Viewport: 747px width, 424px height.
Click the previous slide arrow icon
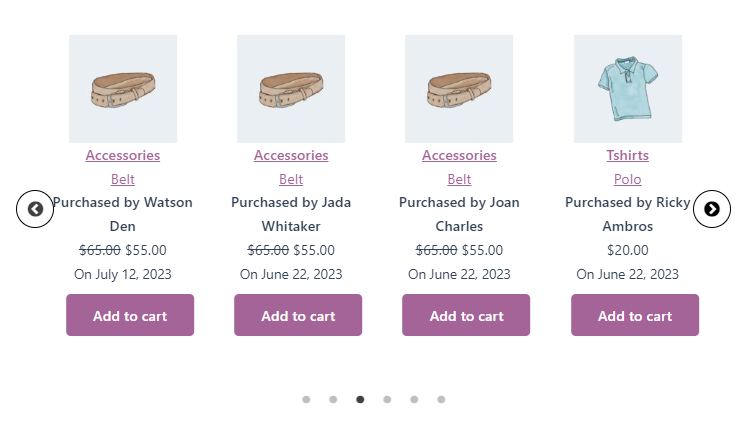pos(35,209)
